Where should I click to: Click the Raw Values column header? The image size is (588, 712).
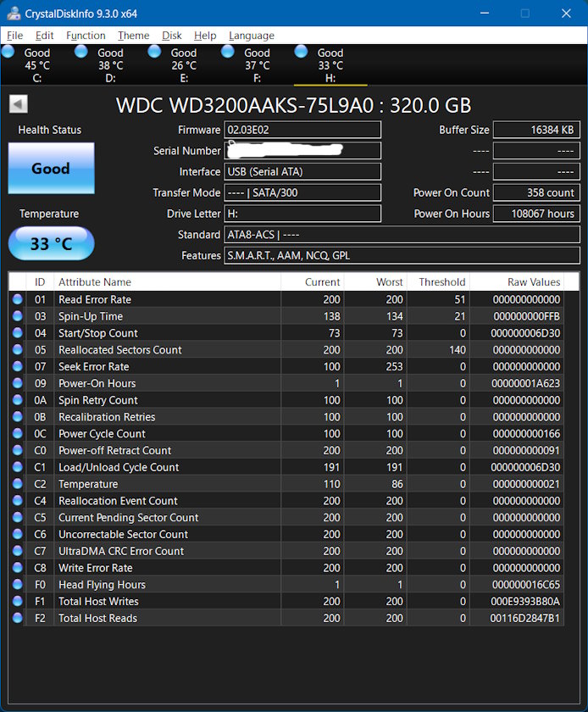pos(517,282)
